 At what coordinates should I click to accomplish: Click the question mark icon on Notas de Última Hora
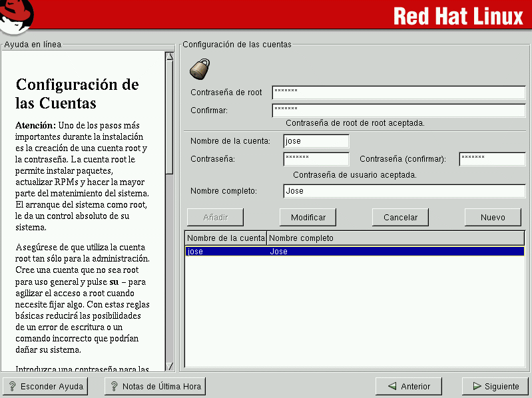point(113,386)
